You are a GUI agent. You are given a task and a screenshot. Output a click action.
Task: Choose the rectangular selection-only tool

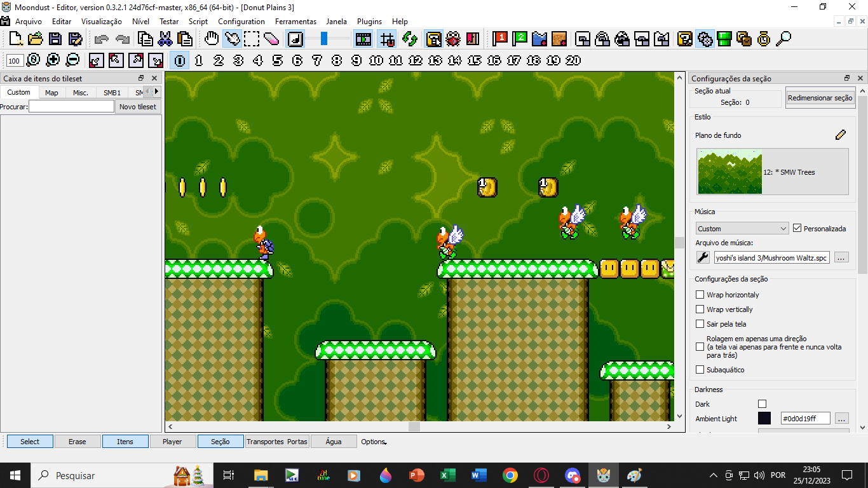point(252,39)
